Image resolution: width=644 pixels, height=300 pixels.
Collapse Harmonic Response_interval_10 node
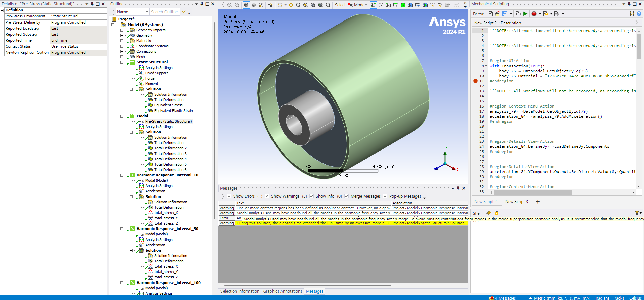coord(122,175)
